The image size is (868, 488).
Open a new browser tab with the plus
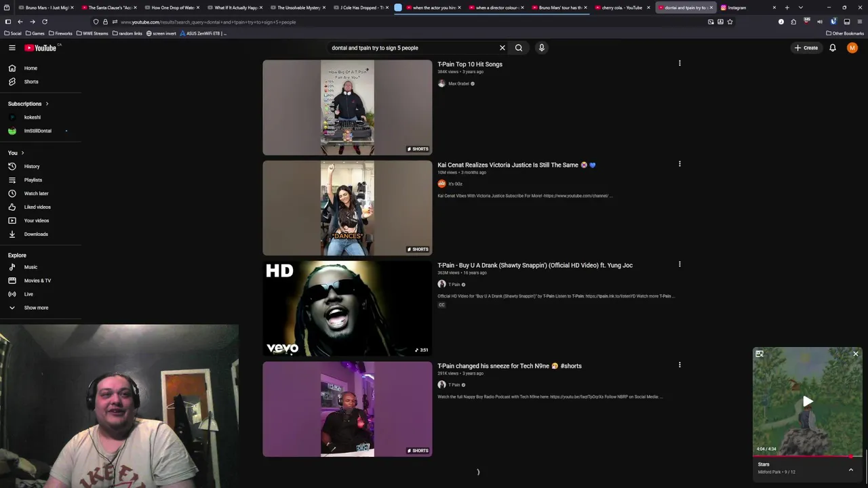pos(787,7)
